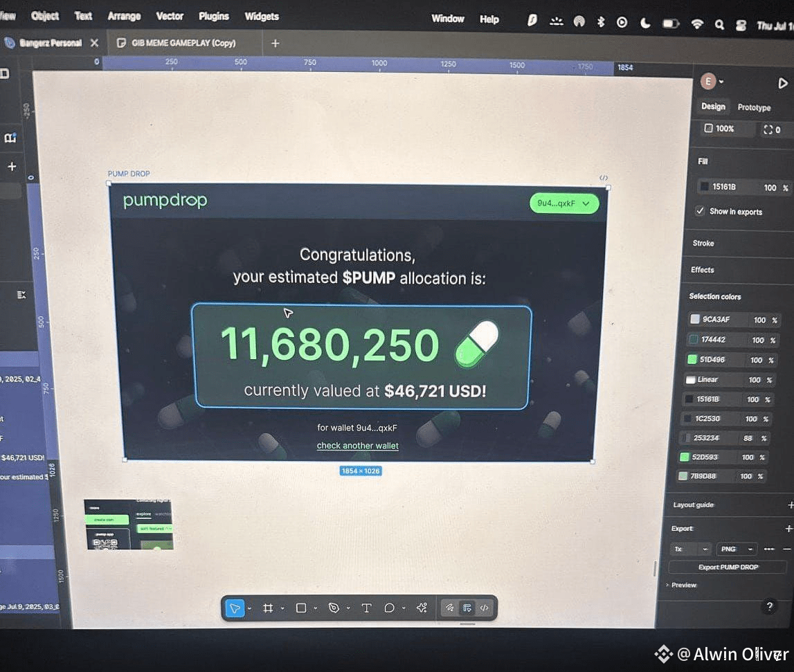Select the Text tool

(366, 608)
